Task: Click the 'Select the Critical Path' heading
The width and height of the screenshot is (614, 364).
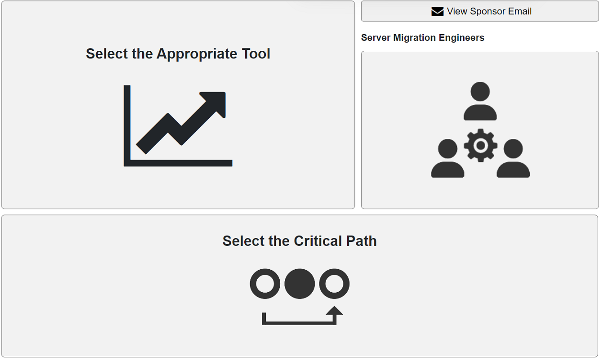Action: 300,240
